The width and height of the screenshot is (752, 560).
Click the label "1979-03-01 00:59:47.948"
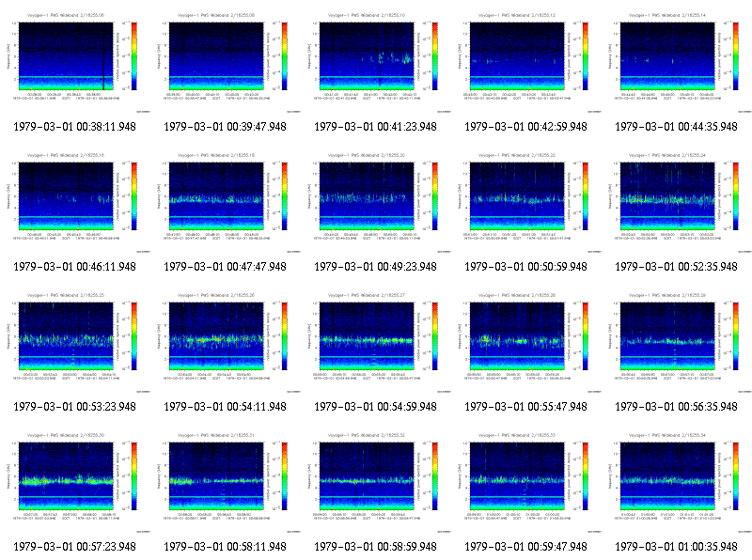click(526, 547)
